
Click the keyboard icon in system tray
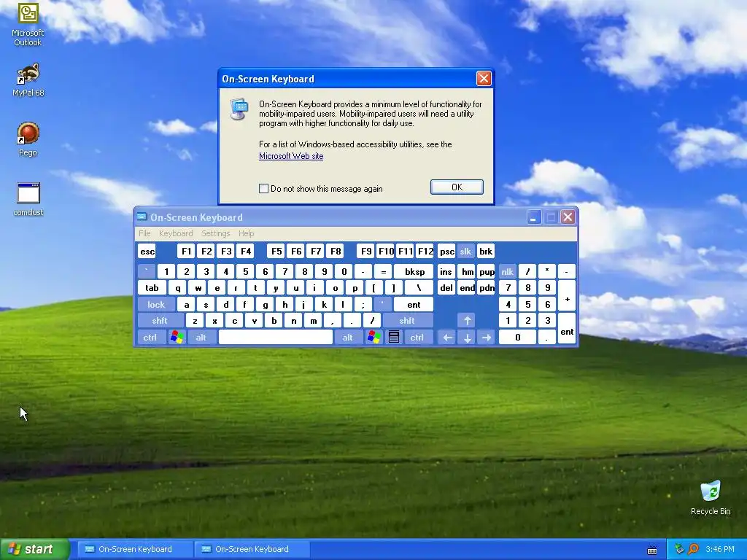pyautogui.click(x=652, y=550)
